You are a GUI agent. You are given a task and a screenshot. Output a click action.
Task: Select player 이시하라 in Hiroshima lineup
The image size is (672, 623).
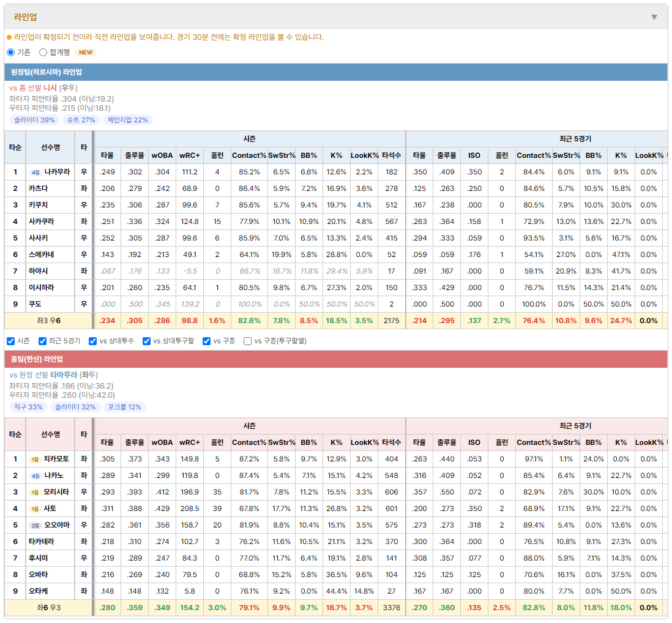coord(42,288)
